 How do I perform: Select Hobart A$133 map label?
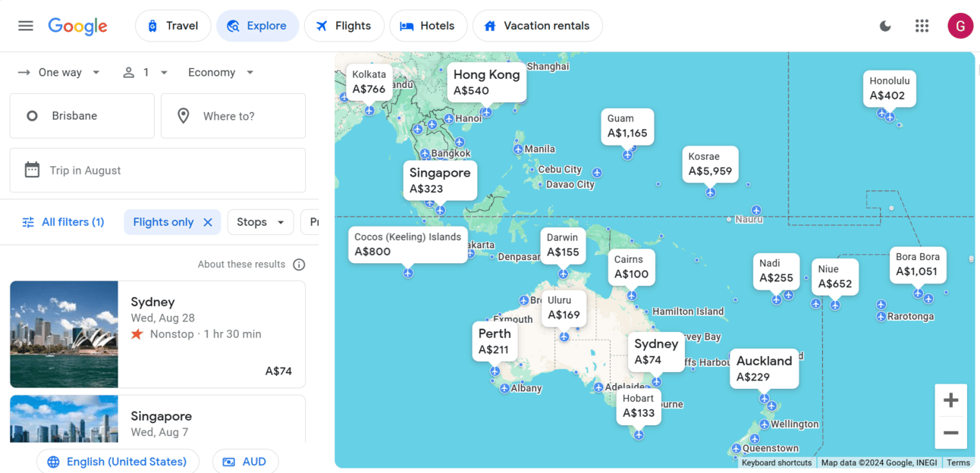click(x=639, y=406)
